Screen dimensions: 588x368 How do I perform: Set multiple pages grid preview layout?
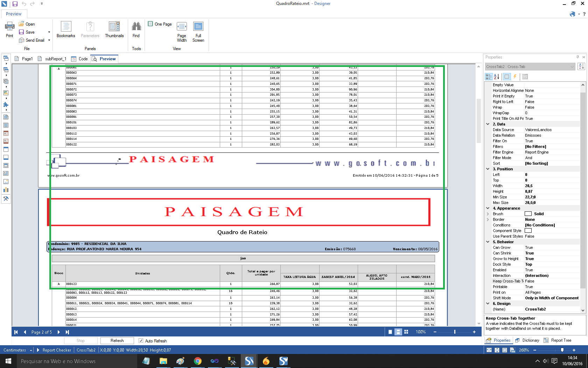point(406,332)
